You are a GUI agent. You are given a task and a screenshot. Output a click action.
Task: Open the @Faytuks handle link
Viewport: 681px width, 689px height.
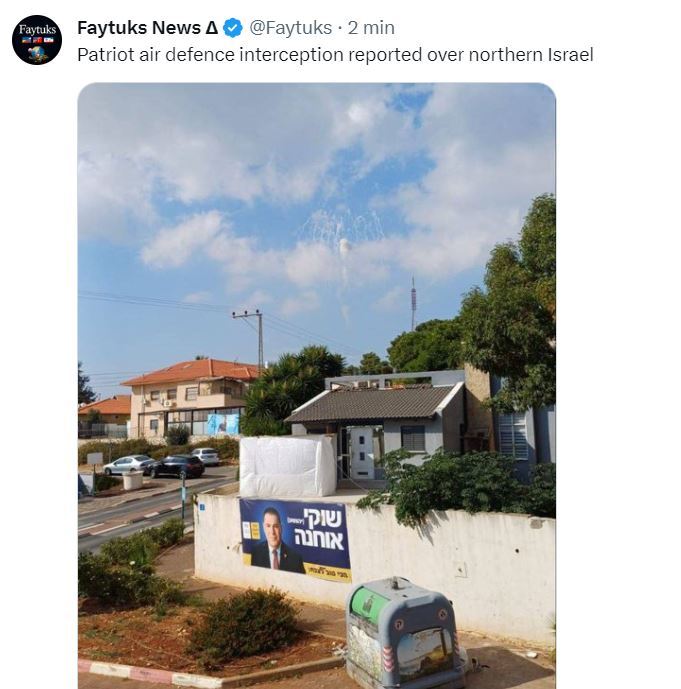(x=290, y=28)
